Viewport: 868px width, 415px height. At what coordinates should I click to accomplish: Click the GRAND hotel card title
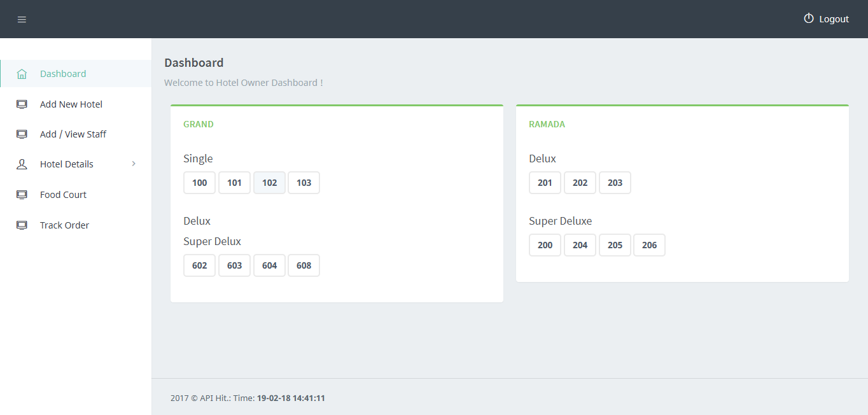[199, 124]
